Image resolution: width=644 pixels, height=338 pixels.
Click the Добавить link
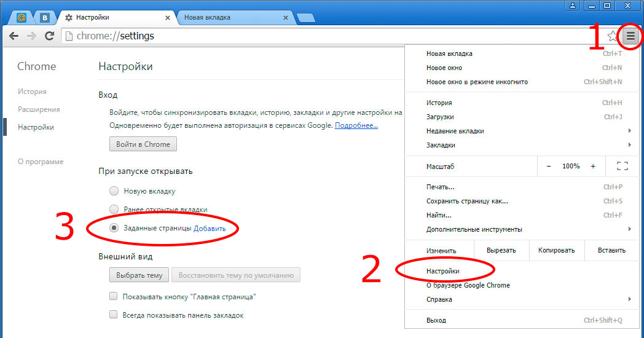pyautogui.click(x=210, y=229)
